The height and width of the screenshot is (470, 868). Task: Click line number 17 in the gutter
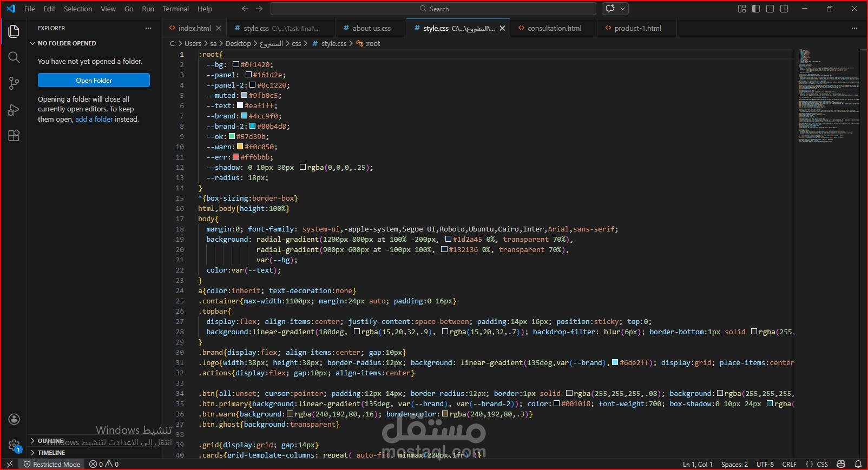(180, 219)
